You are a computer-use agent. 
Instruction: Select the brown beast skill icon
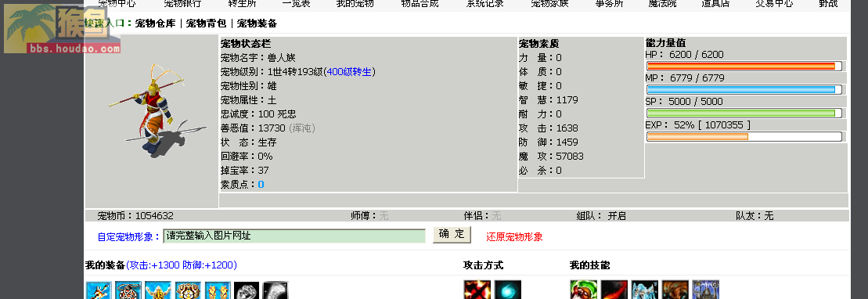click(675, 290)
